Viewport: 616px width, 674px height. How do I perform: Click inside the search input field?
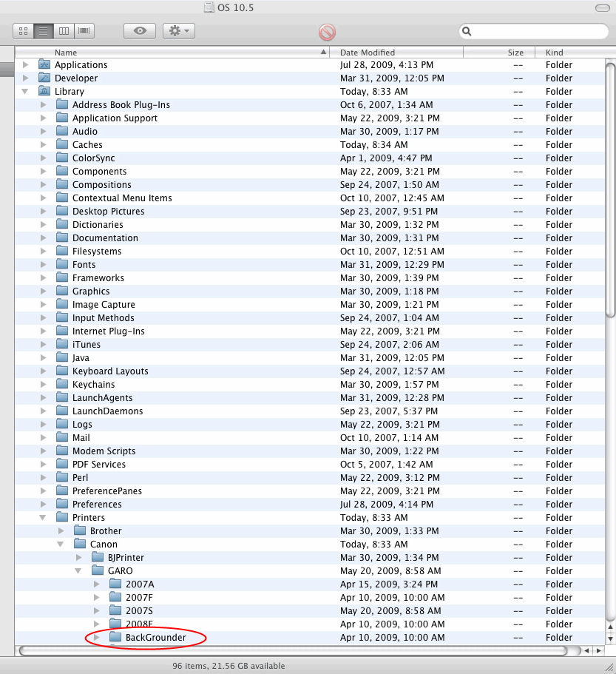[532, 31]
